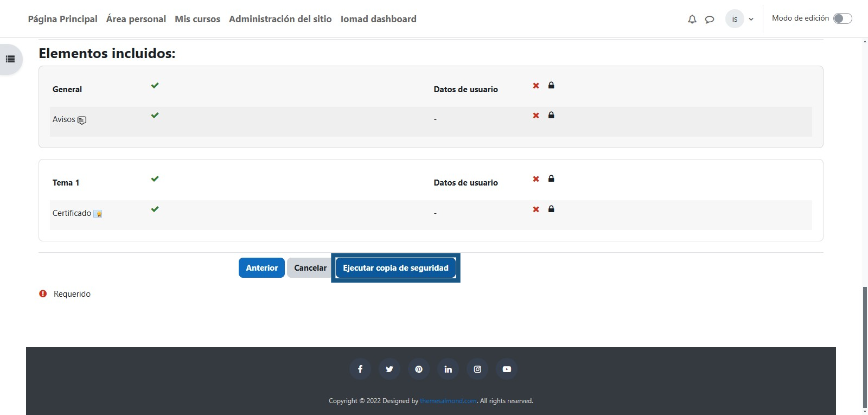Click the Pinterest icon in footer
The image size is (868, 415).
[x=419, y=369]
